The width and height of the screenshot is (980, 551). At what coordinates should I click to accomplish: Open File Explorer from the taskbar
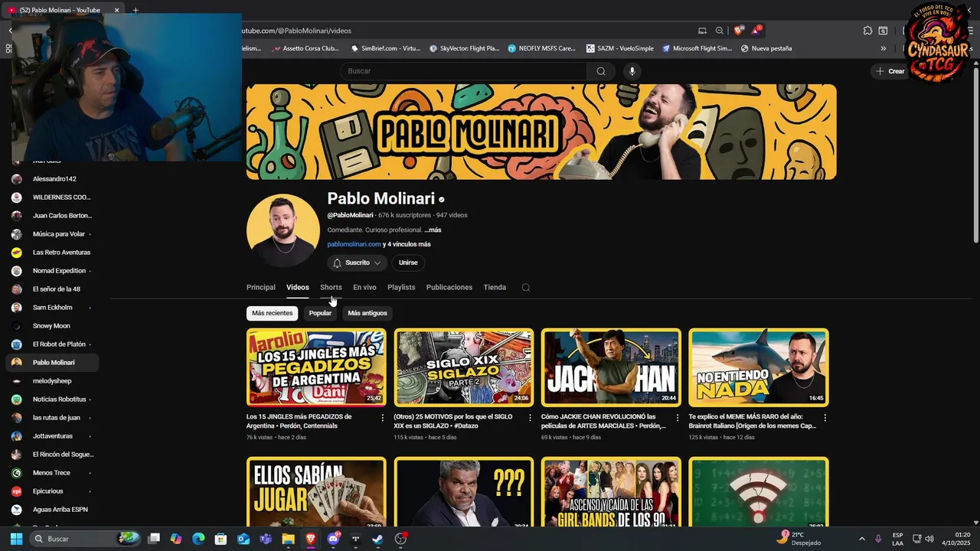pyautogui.click(x=288, y=539)
